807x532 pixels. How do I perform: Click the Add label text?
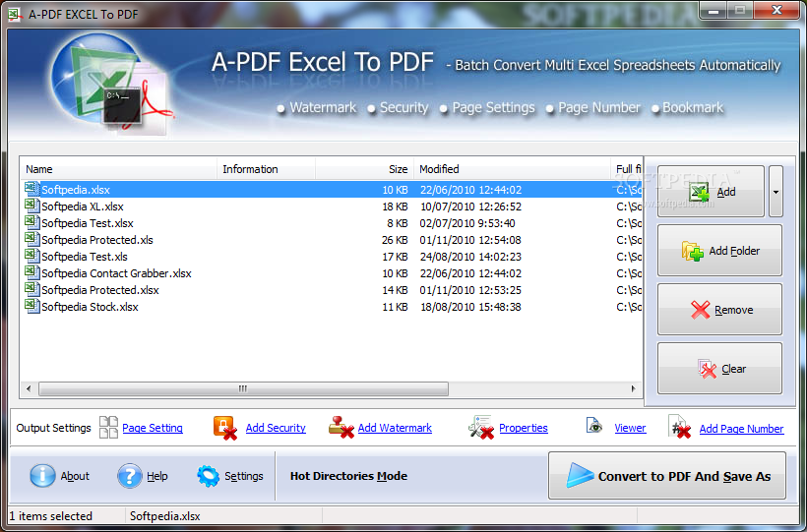(x=726, y=192)
